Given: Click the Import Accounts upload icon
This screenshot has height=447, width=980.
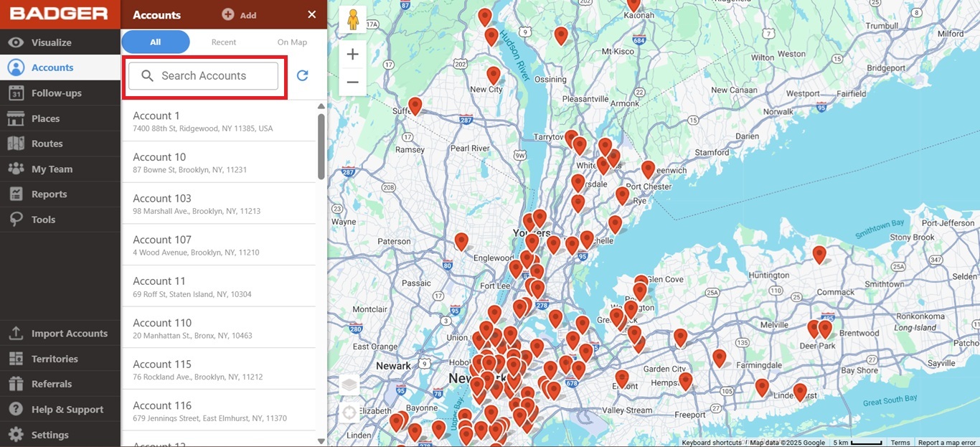Looking at the screenshot, I should point(16,334).
